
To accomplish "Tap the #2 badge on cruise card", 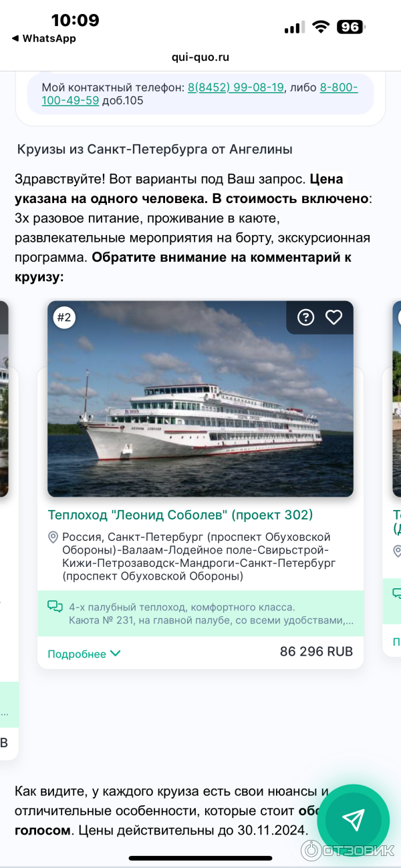I will (64, 318).
